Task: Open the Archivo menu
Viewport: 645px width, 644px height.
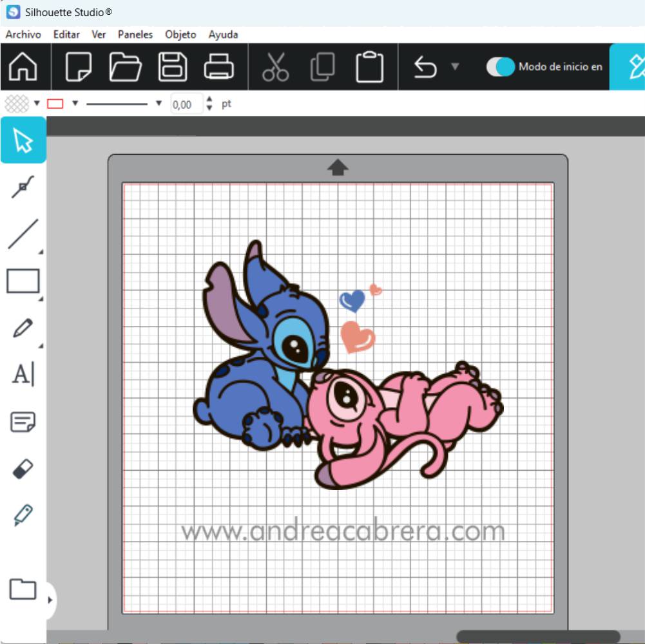Action: pyautogui.click(x=23, y=35)
